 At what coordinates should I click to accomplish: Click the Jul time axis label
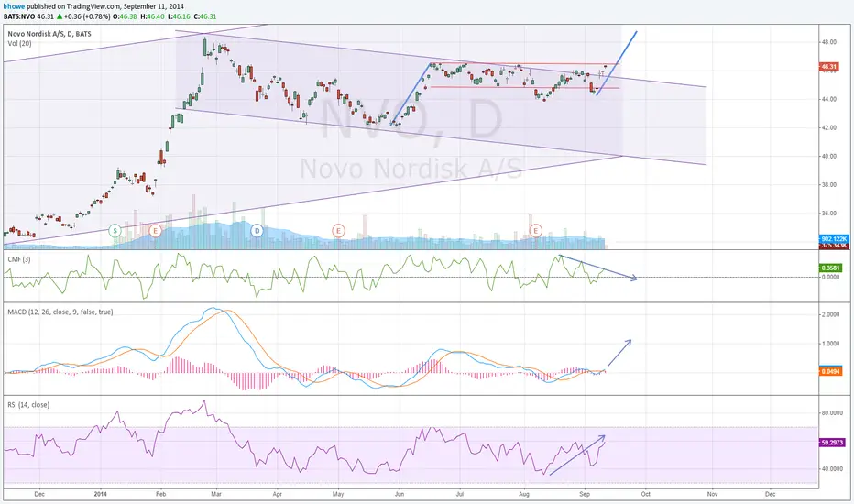click(x=459, y=495)
